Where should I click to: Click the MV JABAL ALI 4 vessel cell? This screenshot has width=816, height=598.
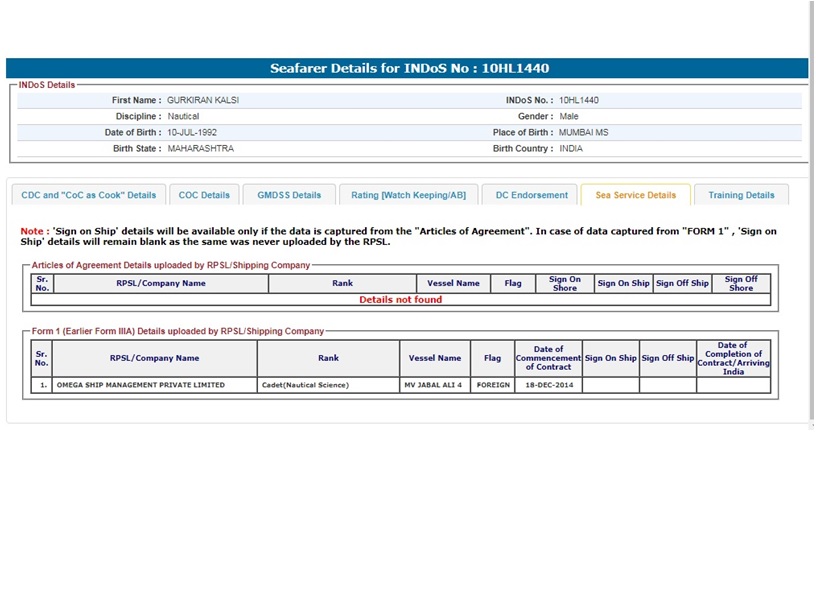pyautogui.click(x=434, y=385)
